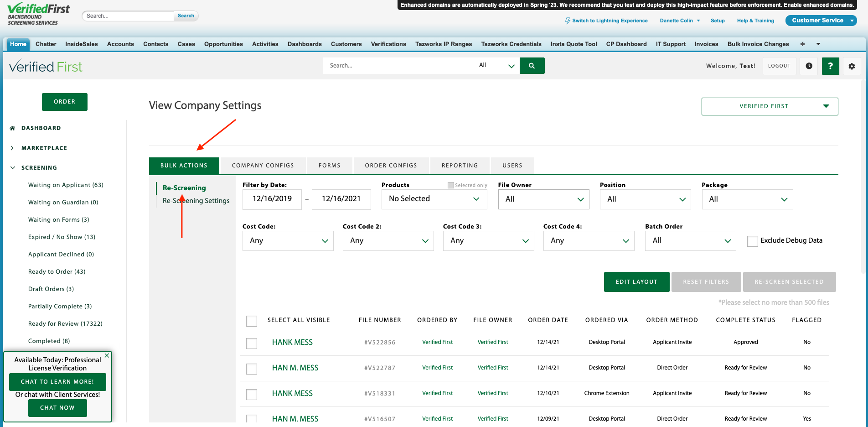Open the Setup link
Viewport: 868px width, 427px height.
pyautogui.click(x=718, y=21)
